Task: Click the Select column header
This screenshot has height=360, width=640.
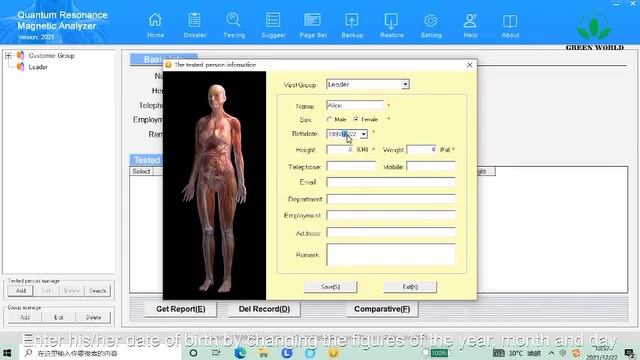Action: point(141,171)
